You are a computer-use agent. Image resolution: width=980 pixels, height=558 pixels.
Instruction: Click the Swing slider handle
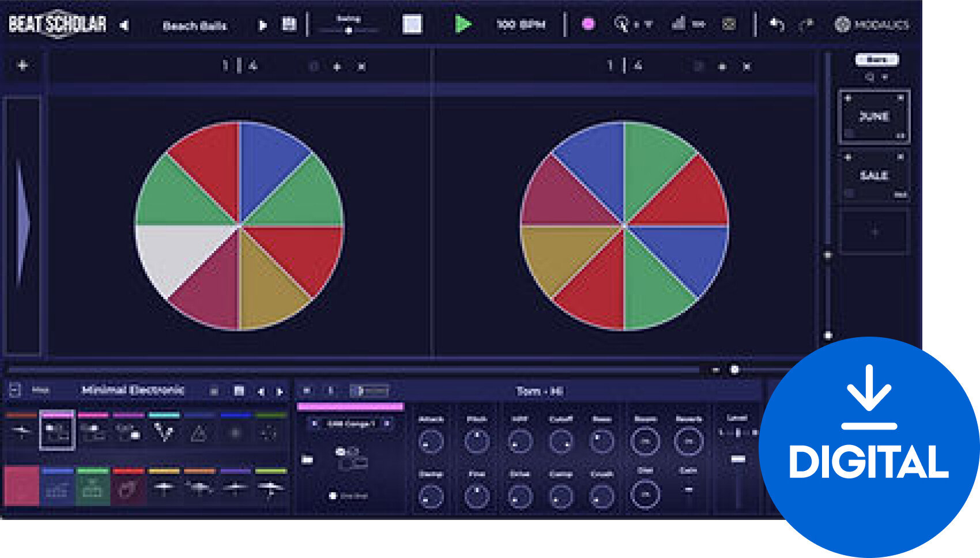348,32
